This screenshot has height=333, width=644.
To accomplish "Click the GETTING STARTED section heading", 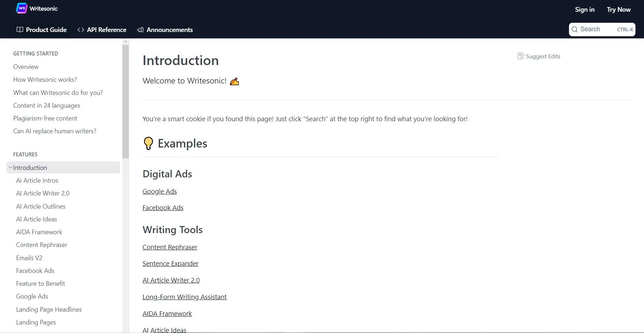I will (x=36, y=54).
